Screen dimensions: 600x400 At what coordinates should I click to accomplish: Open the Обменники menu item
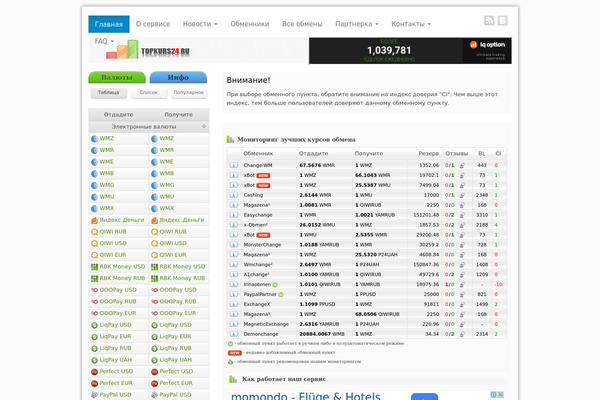(249, 24)
